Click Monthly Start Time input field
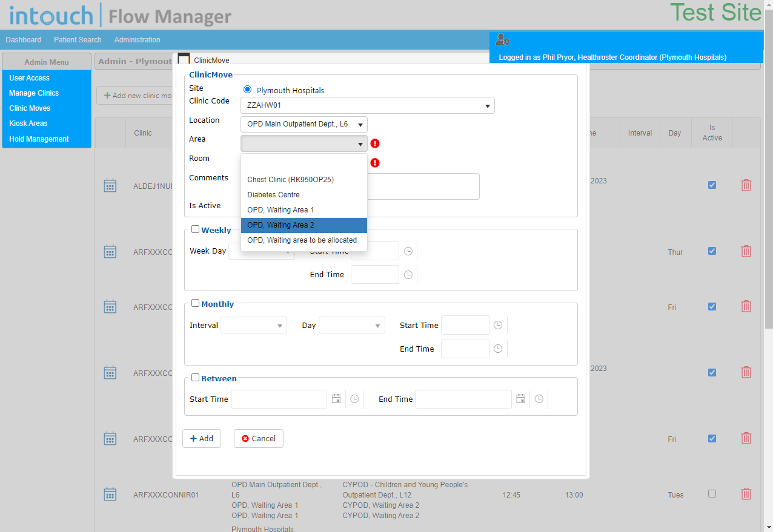Viewport: 773px width, 532px height. coord(465,325)
